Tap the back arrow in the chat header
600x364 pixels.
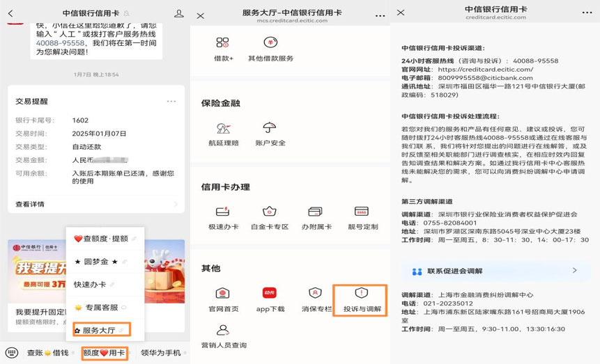10,14
